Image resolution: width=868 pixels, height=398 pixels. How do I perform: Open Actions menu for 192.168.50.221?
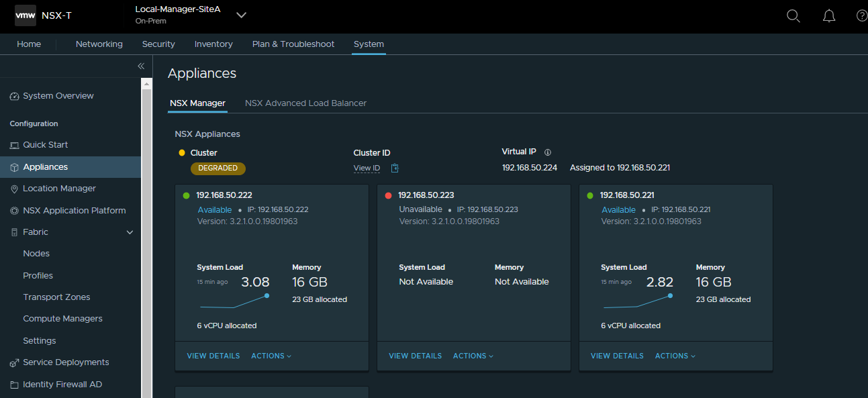pos(675,356)
